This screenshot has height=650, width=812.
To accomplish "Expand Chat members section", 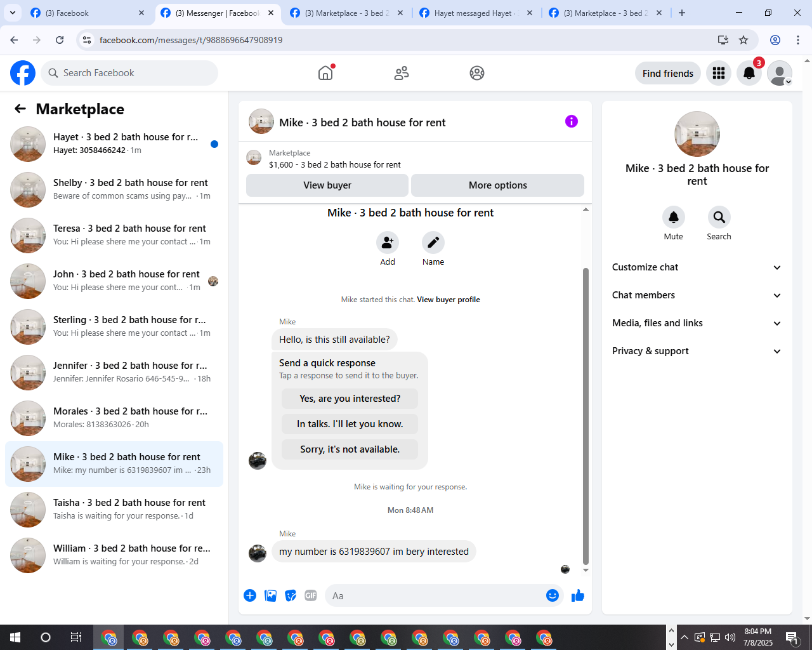I will [x=697, y=295].
